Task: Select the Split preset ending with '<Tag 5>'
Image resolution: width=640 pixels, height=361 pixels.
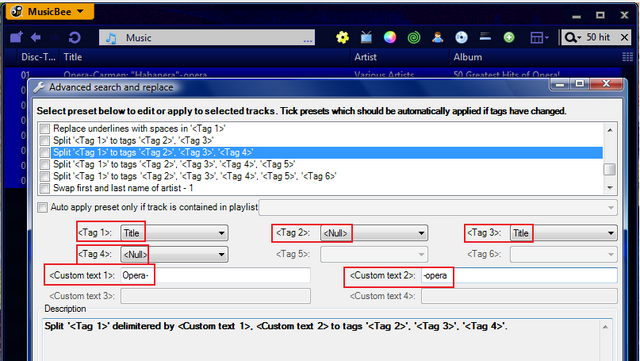Action: (174, 164)
